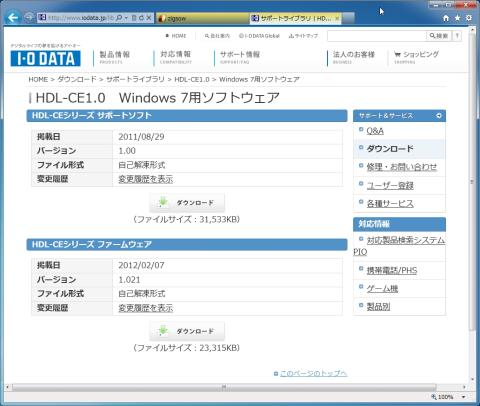Open browser Home via the house icon
This screenshot has width=480, height=406.
tap(446, 18)
